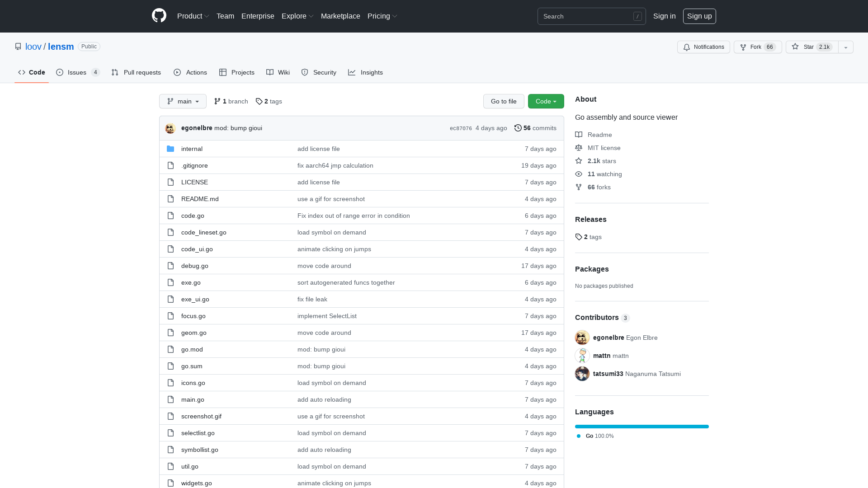Screen dimensions: 868x488
Task: Star the lensm repository
Action: (x=811, y=47)
